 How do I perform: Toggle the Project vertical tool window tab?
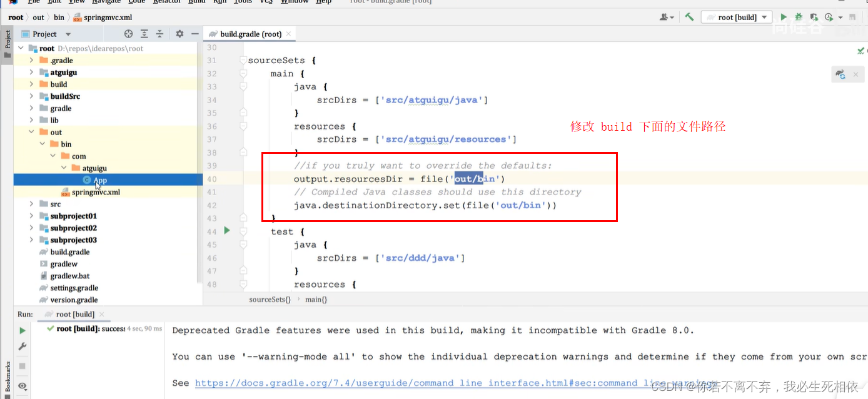click(x=8, y=44)
